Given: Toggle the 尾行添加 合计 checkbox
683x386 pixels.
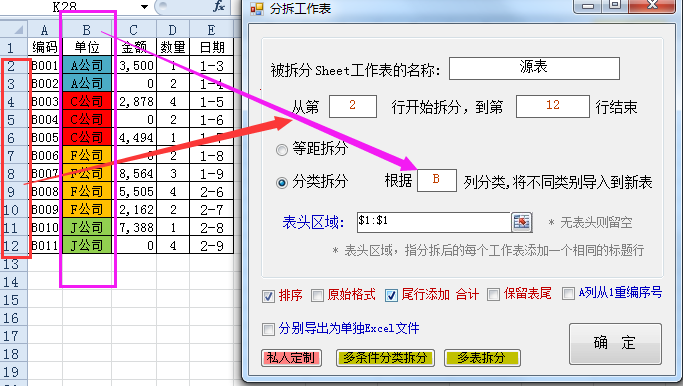Looking at the screenshot, I should [x=391, y=295].
